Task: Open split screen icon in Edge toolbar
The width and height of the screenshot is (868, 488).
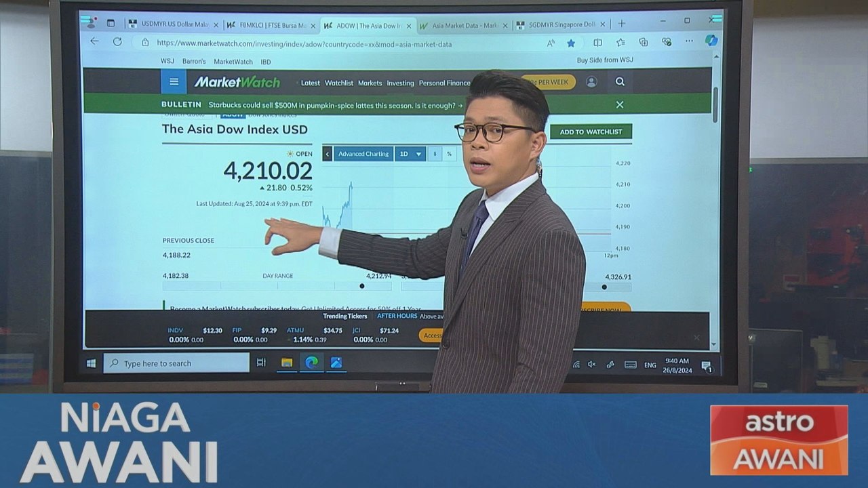Action: pyautogui.click(x=597, y=43)
